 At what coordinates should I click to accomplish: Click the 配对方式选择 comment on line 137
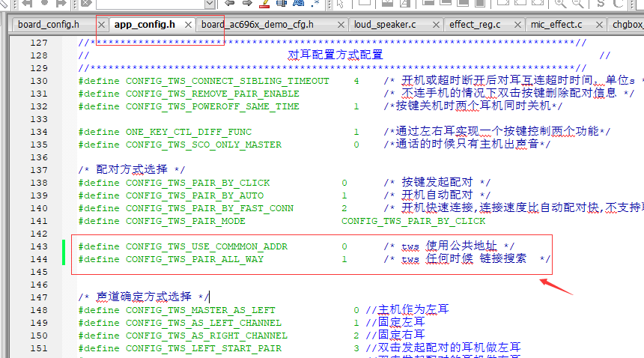(132, 169)
